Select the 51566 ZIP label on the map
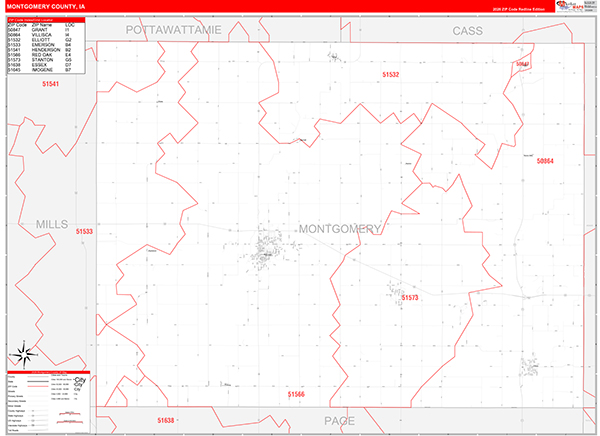The width and height of the screenshot is (600, 436). [296, 394]
